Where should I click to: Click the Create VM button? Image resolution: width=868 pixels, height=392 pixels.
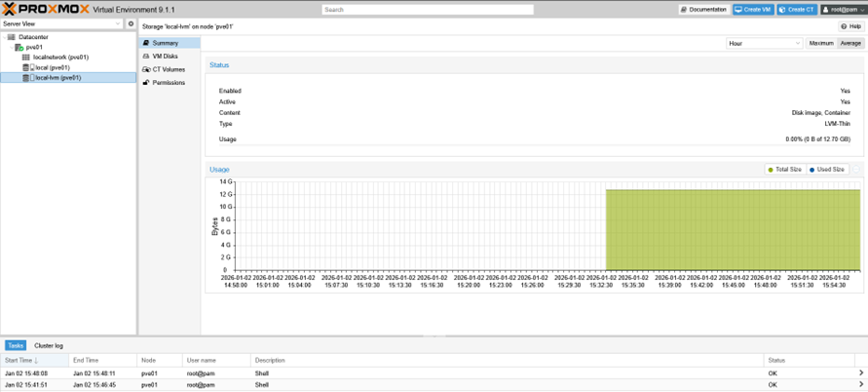click(x=753, y=10)
